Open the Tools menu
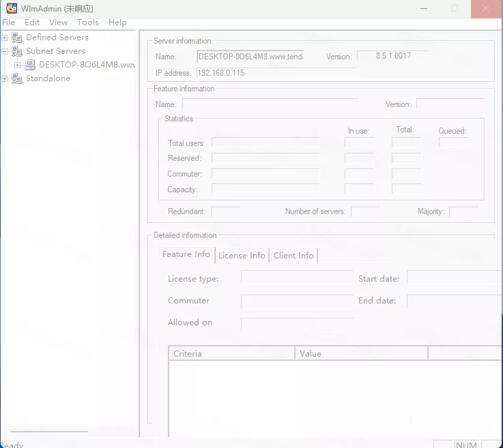 88,23
